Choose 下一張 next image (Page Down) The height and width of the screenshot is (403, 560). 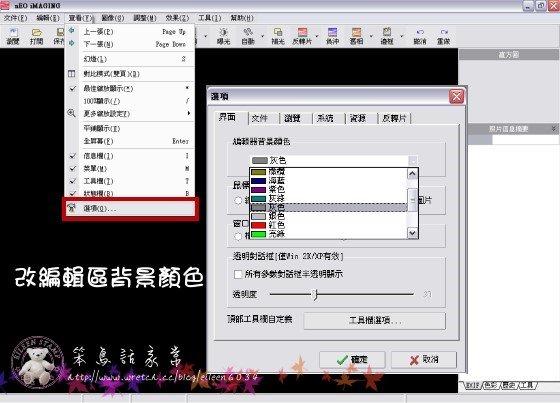(130, 44)
